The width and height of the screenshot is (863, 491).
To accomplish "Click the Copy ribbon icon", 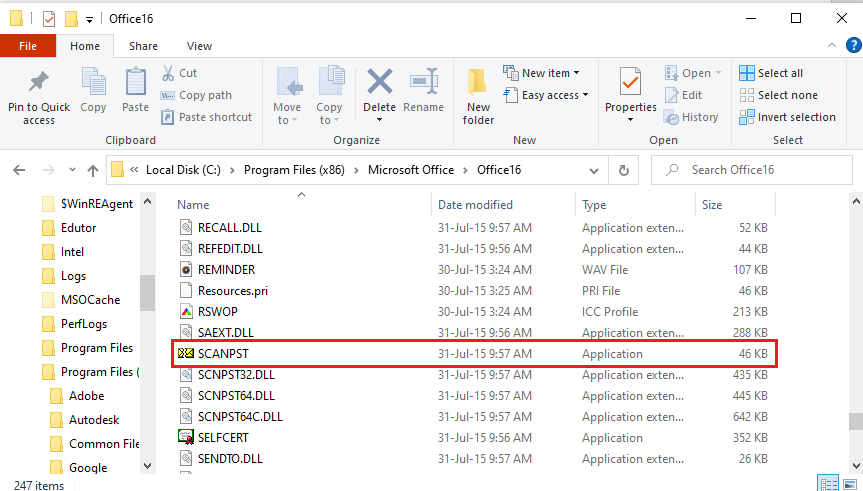I will [94, 83].
